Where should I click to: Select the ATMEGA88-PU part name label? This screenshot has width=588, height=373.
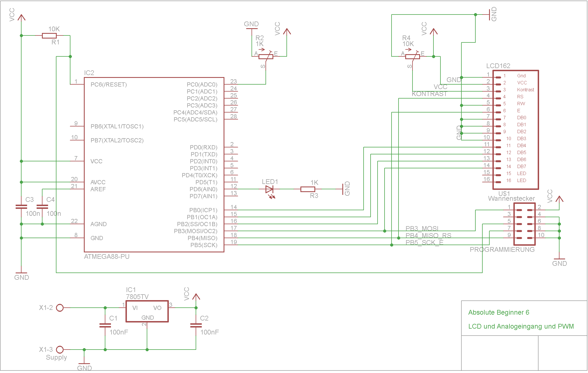107,257
